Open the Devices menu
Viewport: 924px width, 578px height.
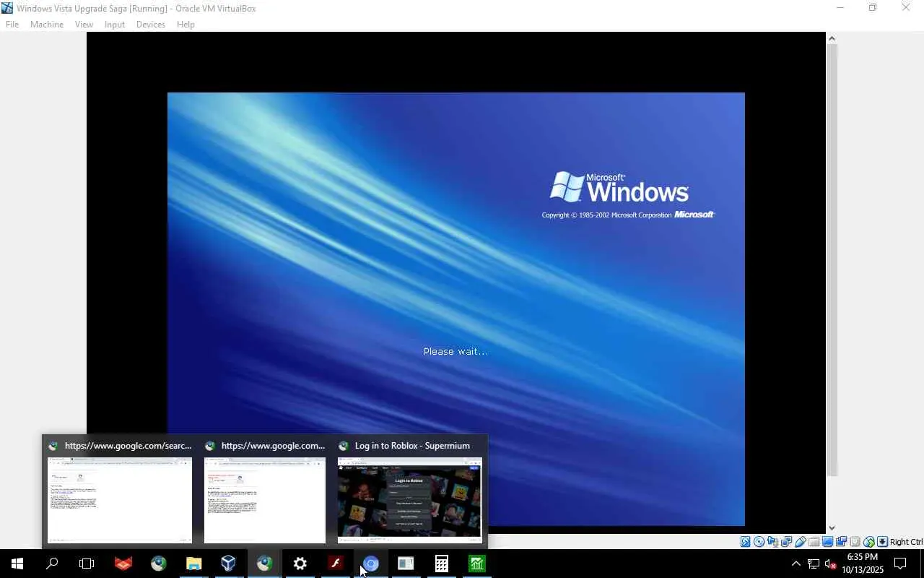151,25
